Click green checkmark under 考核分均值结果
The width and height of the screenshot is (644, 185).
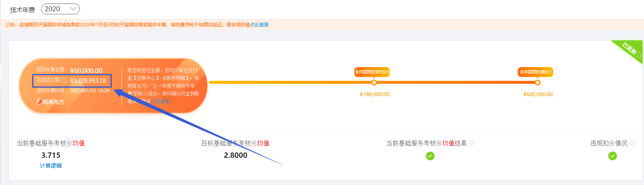[430, 156]
